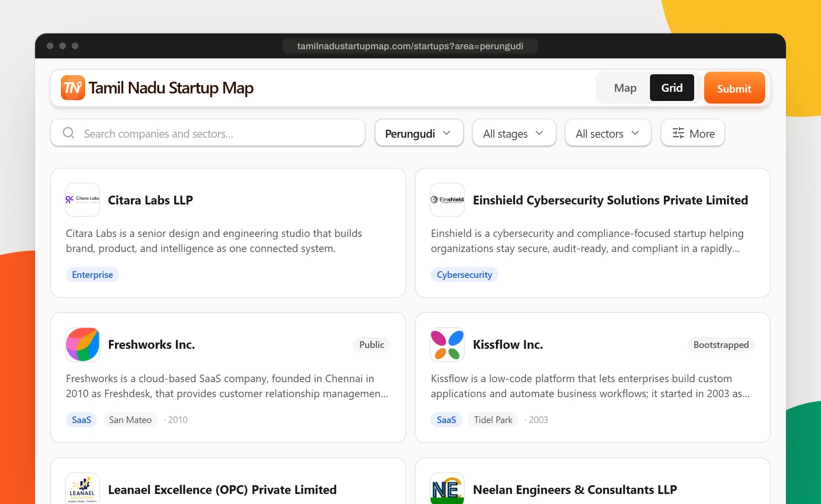Click the SaaS tag on Freshworks card
The width and height of the screenshot is (821, 504).
click(x=81, y=420)
